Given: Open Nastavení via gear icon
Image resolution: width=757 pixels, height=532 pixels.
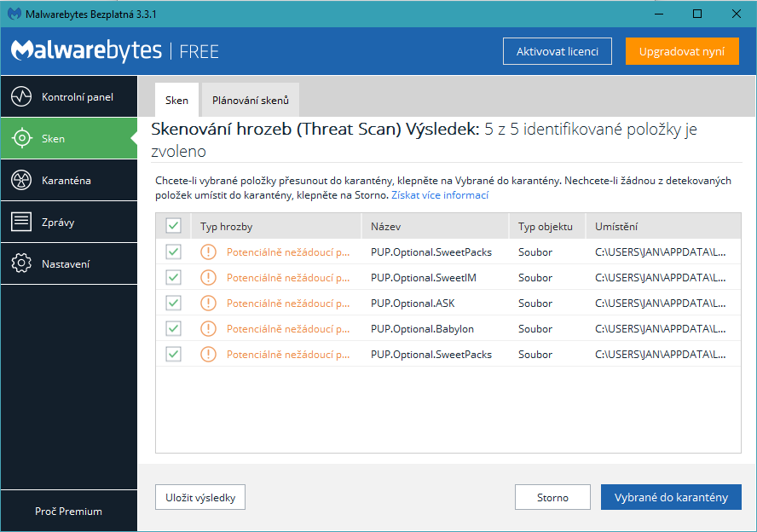Looking at the screenshot, I should (21, 264).
